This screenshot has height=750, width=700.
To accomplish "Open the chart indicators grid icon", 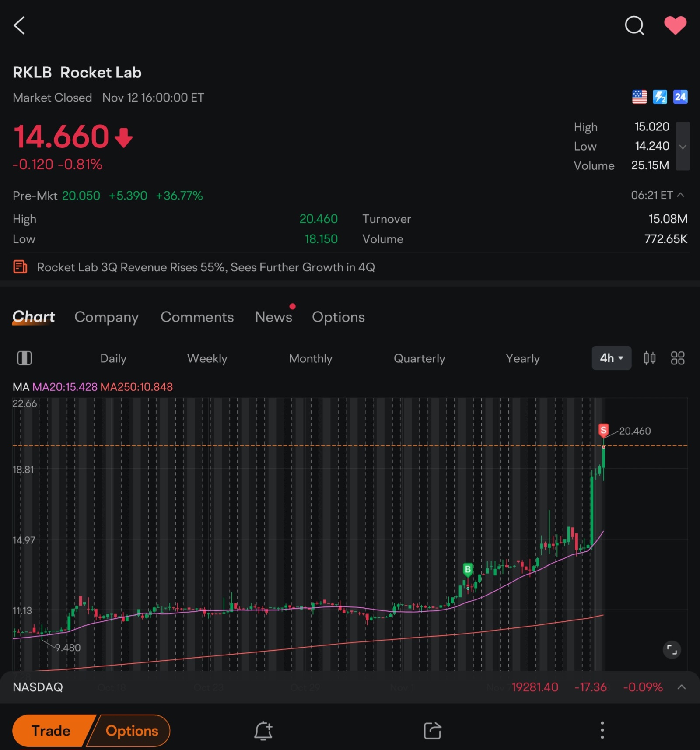I will (x=678, y=358).
